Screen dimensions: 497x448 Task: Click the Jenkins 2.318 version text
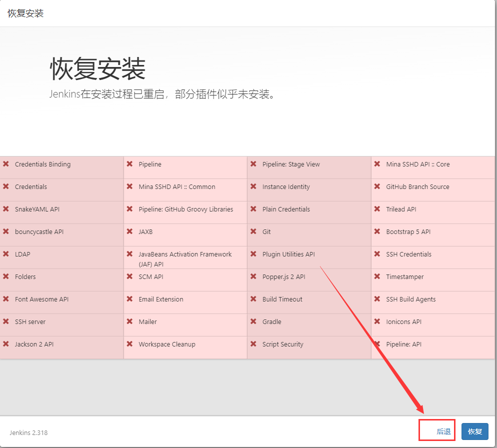coord(28,433)
